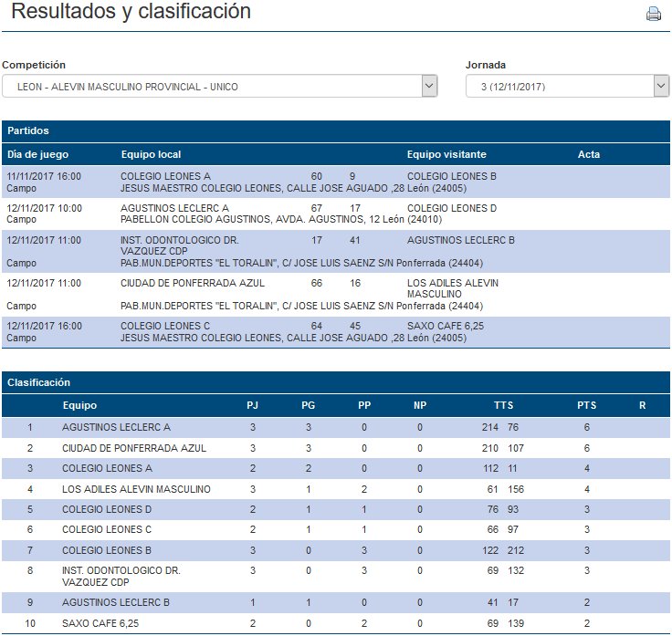This screenshot has width=672, height=636.
Task: Select the Equipo visitante column header
Action: click(446, 154)
